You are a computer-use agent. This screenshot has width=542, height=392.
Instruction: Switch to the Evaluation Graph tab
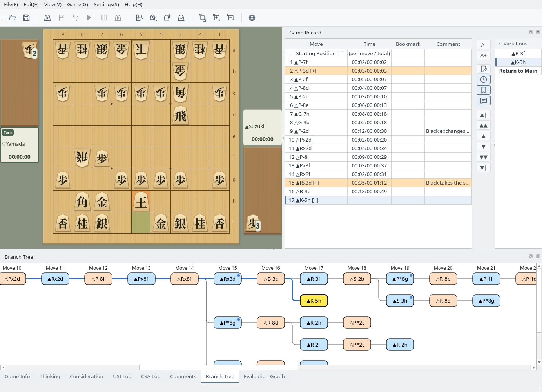click(x=264, y=376)
